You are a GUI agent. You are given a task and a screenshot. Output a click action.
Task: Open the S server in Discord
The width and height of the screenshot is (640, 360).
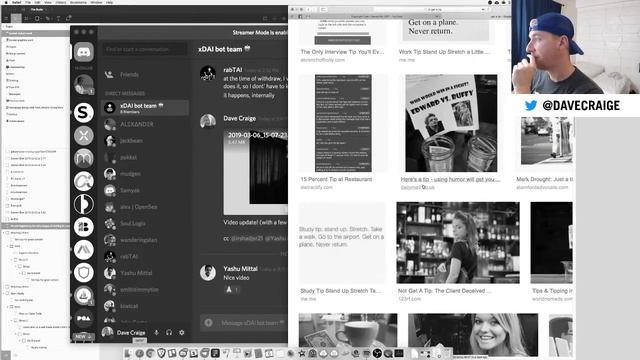coord(84,112)
